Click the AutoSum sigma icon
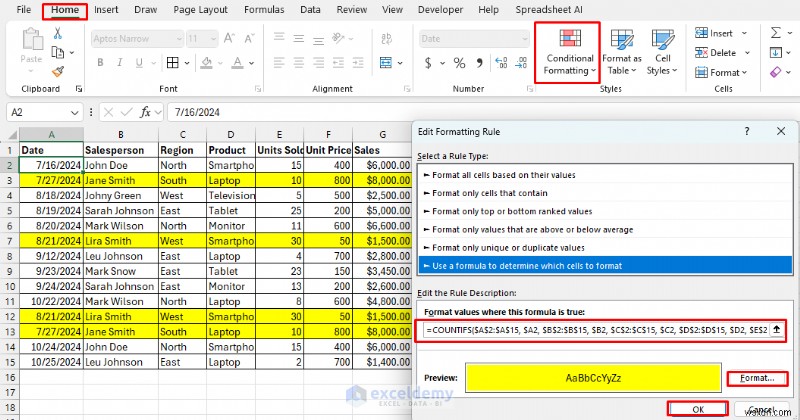This screenshot has width=800, height=420. (x=776, y=33)
